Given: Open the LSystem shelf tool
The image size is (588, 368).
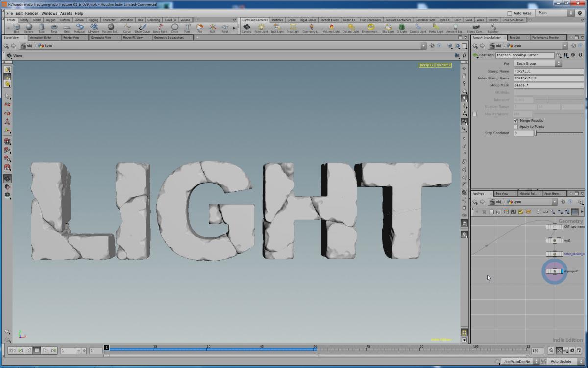Looking at the screenshot, I should (94, 28).
